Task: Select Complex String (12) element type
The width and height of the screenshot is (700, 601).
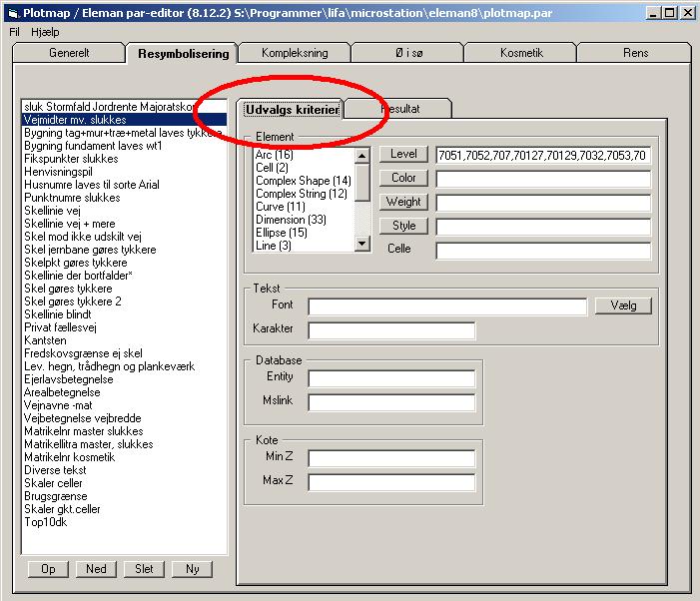Action: (302, 194)
